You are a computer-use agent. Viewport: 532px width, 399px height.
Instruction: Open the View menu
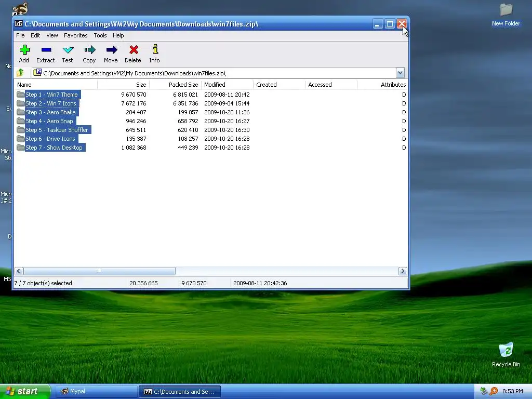(52, 35)
